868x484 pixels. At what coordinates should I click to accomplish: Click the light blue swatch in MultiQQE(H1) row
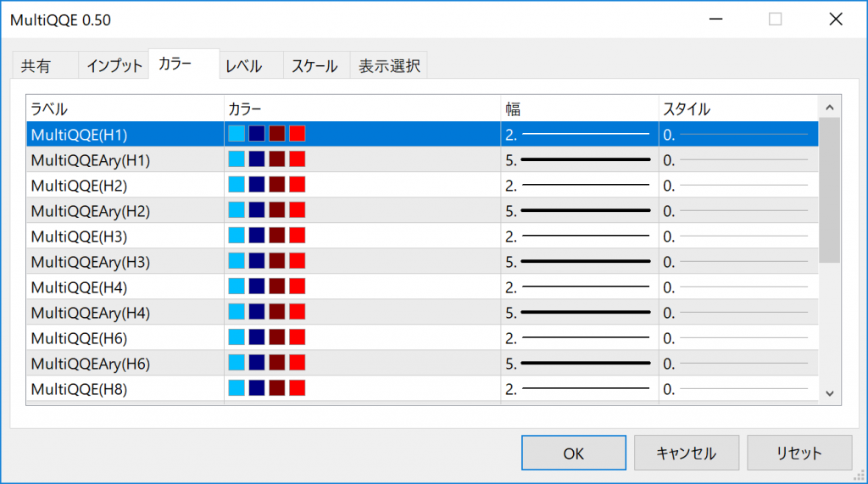pyautogui.click(x=236, y=134)
